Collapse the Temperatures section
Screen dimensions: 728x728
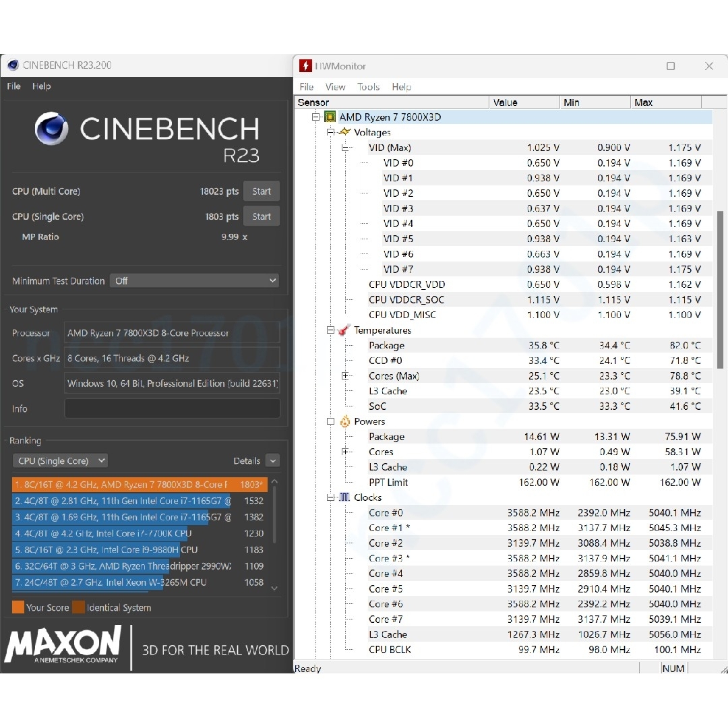330,330
